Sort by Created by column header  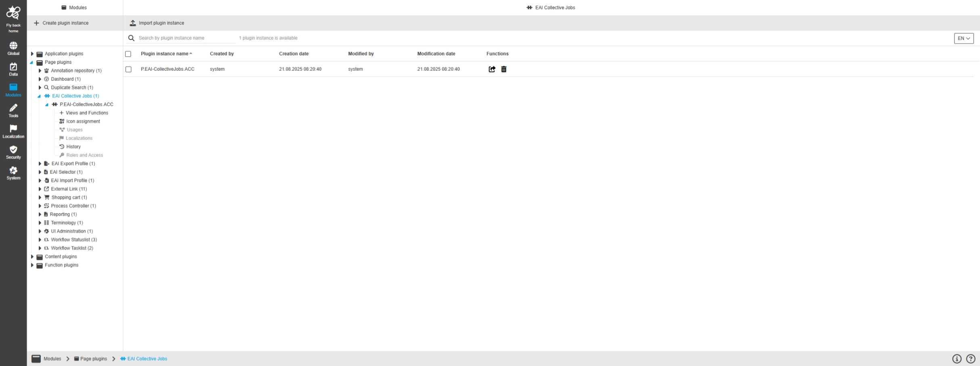coord(222,54)
